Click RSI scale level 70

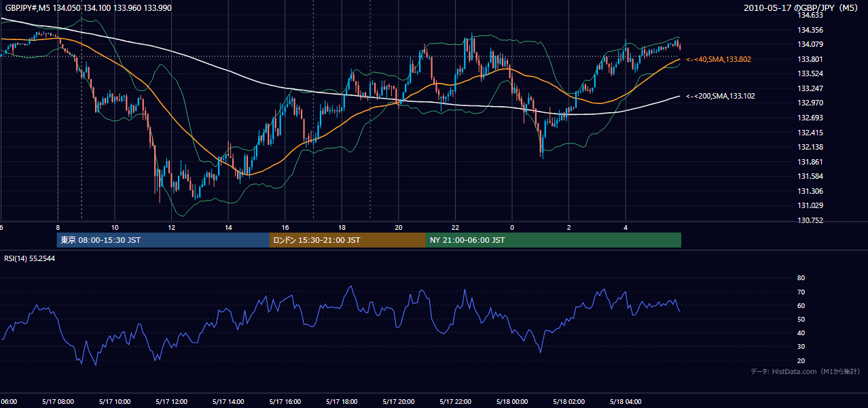pos(801,292)
